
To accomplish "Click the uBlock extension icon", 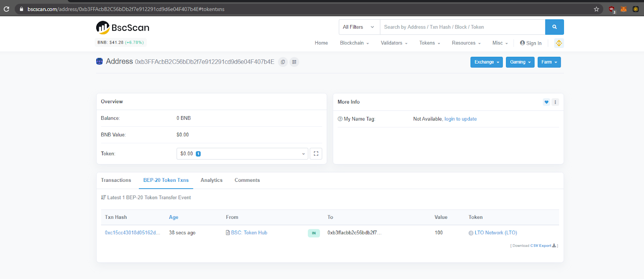I will (x=612, y=9).
